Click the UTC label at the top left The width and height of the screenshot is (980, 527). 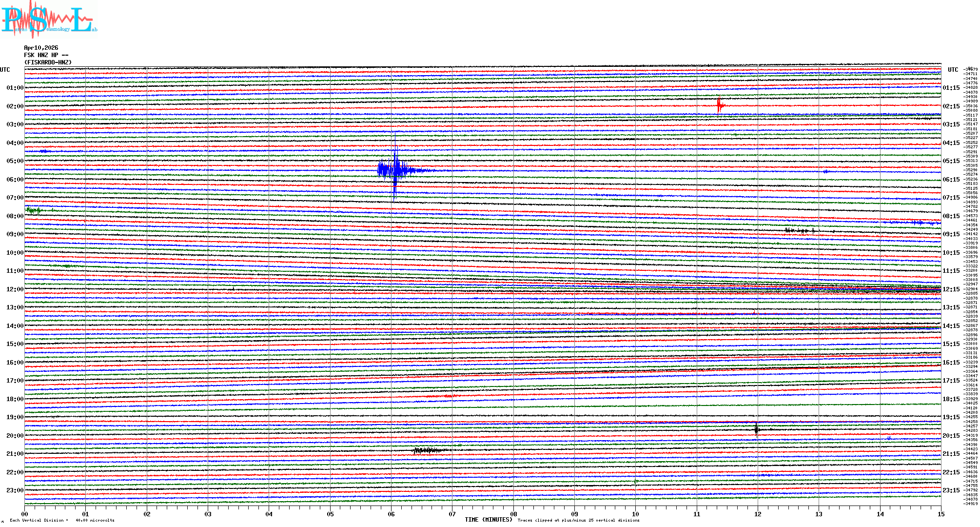(5, 70)
